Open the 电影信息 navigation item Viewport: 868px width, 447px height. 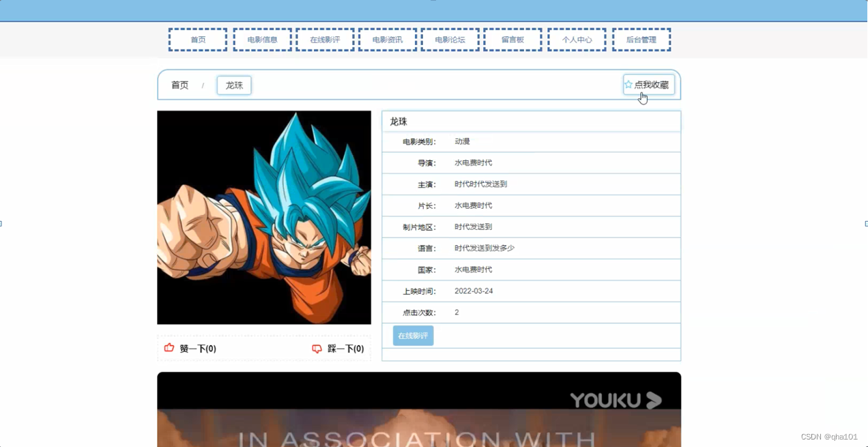point(262,40)
